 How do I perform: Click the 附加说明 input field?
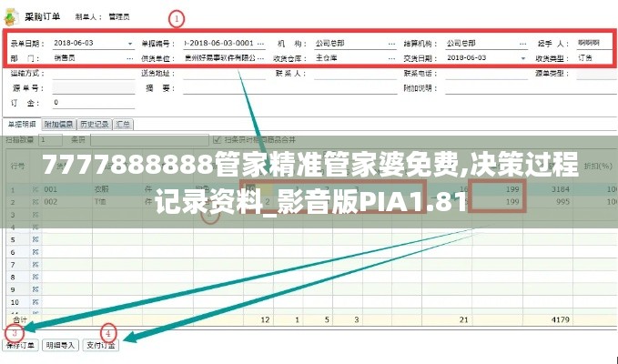532,88
